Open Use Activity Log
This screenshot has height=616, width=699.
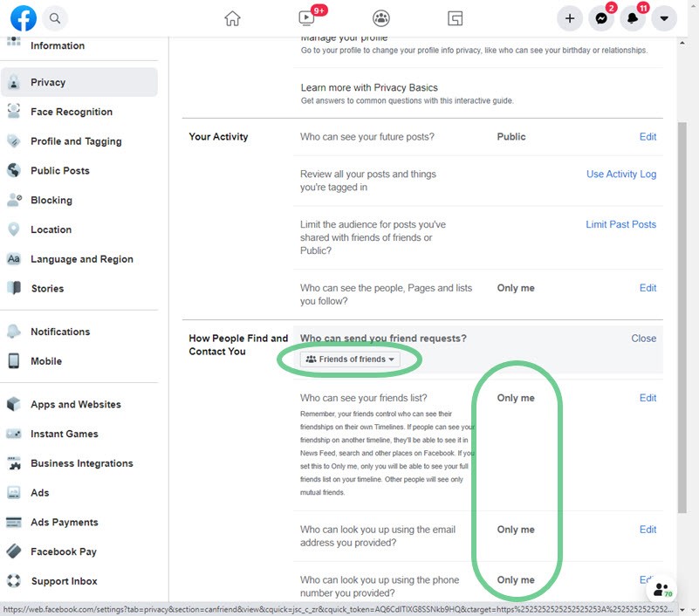pos(620,174)
